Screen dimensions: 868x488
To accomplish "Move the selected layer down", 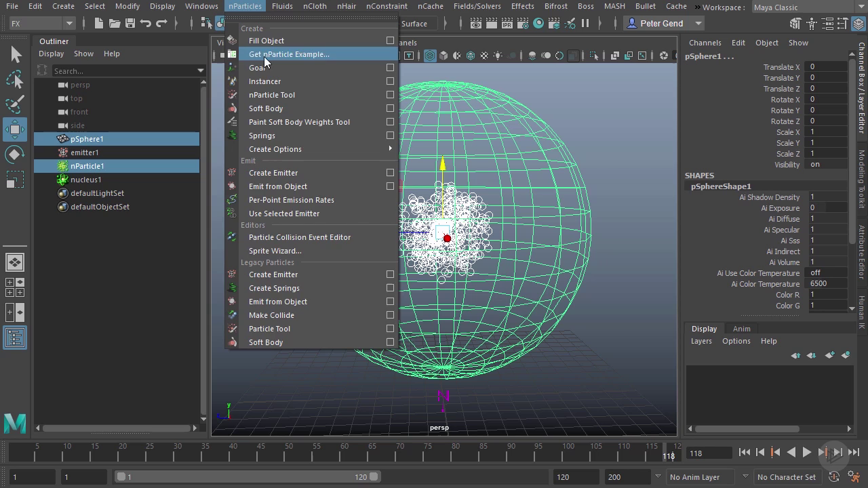I will pos(812,355).
